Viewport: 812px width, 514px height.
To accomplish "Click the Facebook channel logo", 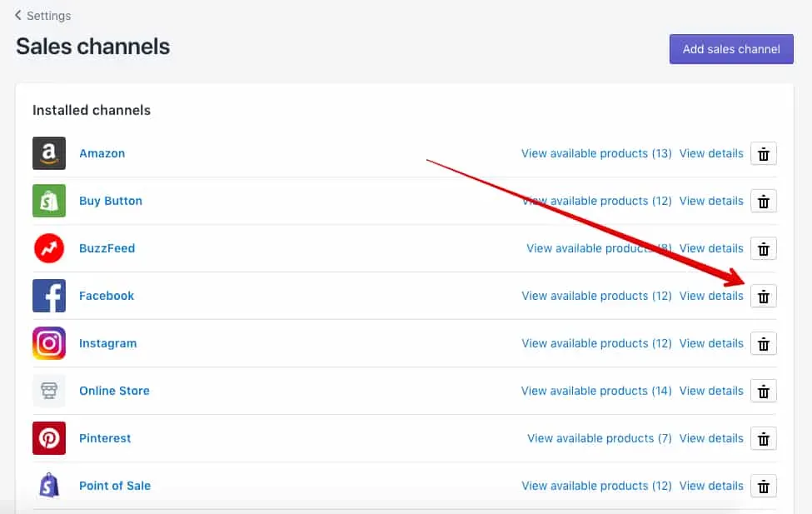I will click(48, 296).
